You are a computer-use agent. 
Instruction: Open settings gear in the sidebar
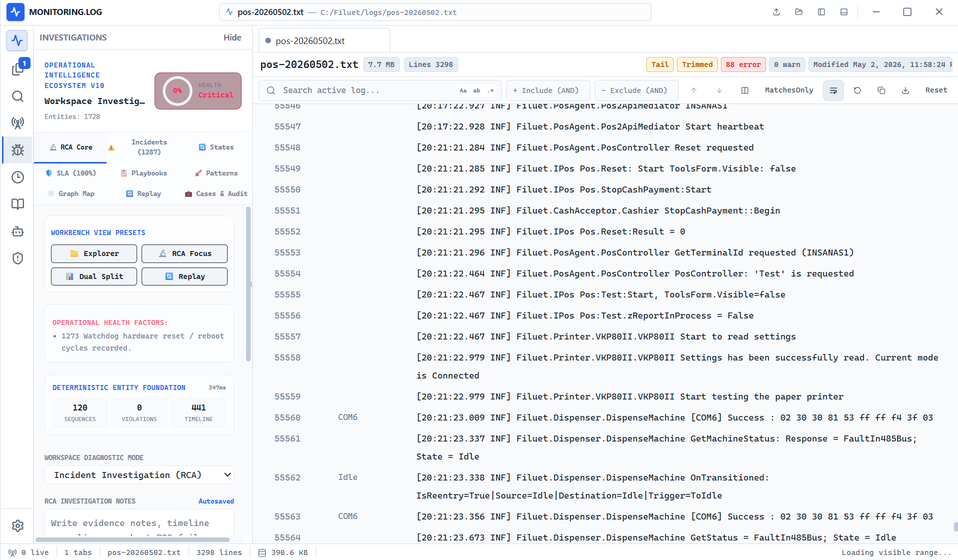tap(18, 525)
